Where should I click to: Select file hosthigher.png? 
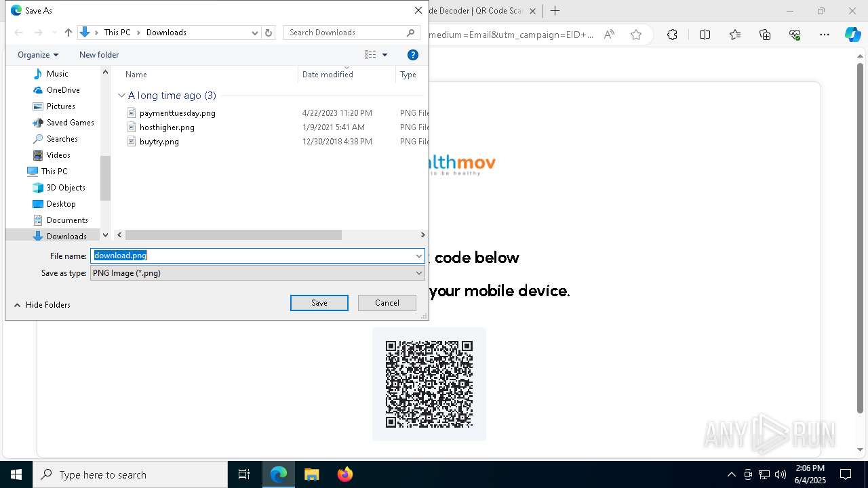(167, 127)
